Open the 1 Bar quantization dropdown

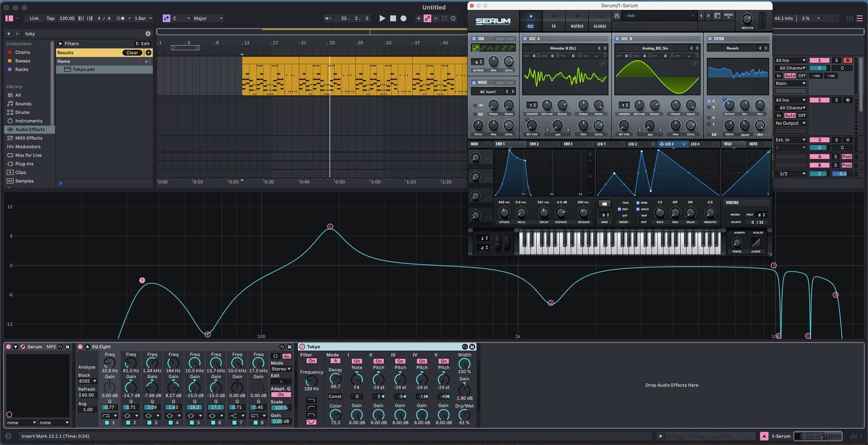[x=143, y=18]
